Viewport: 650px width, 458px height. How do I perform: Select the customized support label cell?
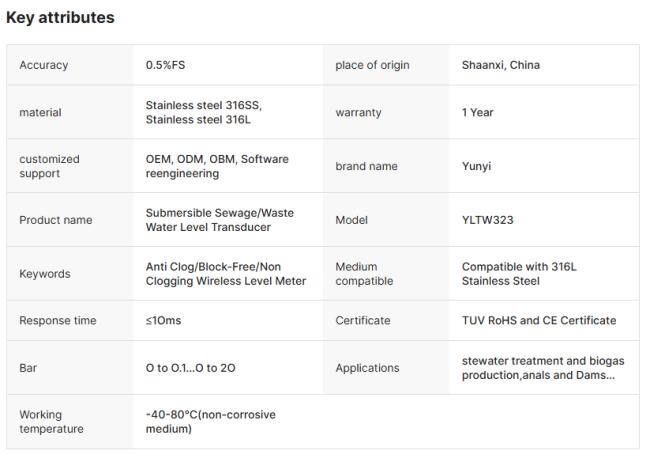coord(50,166)
